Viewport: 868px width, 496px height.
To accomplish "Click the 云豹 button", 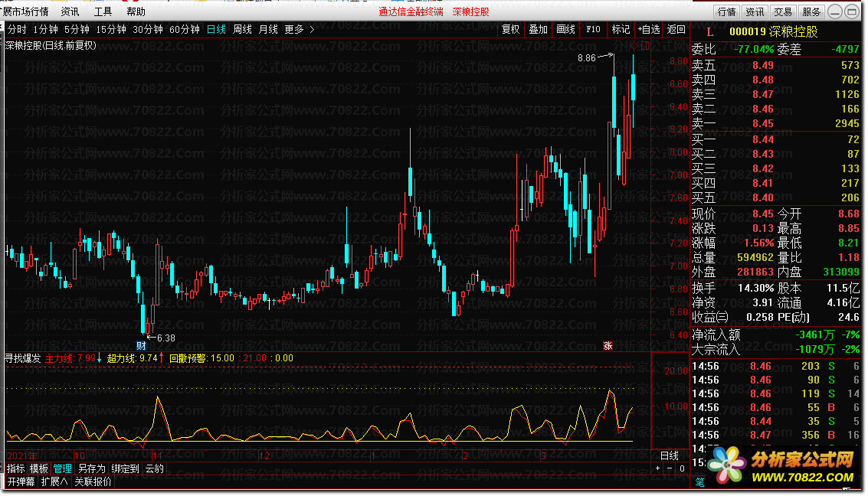I will click(x=155, y=469).
